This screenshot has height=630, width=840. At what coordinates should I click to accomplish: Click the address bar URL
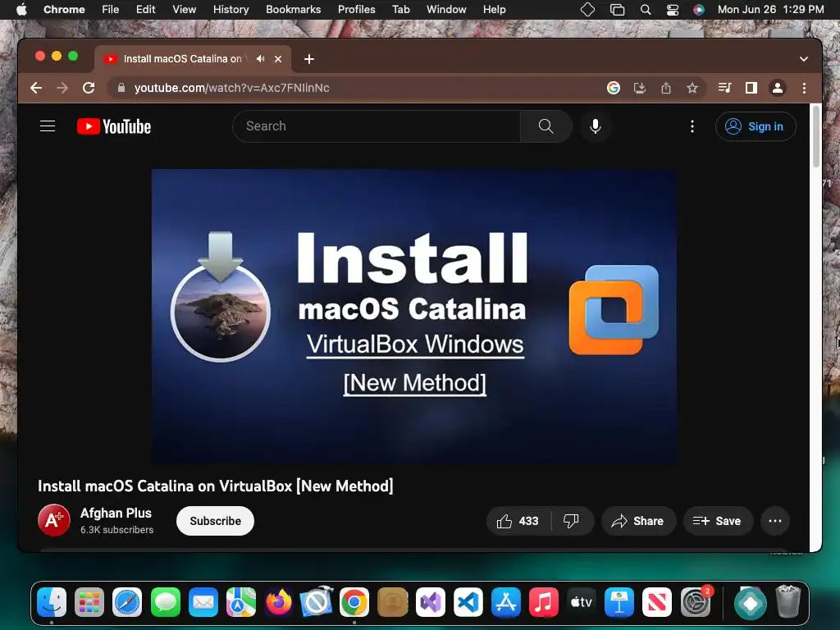click(x=231, y=88)
